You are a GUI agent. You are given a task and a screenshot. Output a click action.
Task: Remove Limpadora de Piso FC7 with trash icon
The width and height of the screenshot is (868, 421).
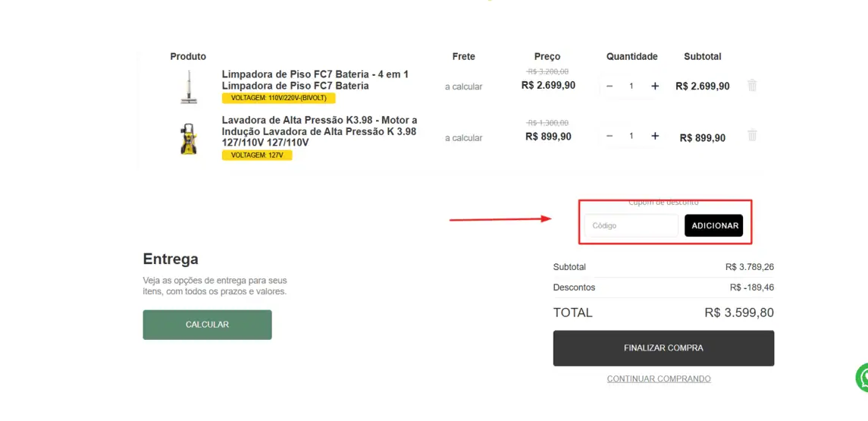click(x=752, y=85)
